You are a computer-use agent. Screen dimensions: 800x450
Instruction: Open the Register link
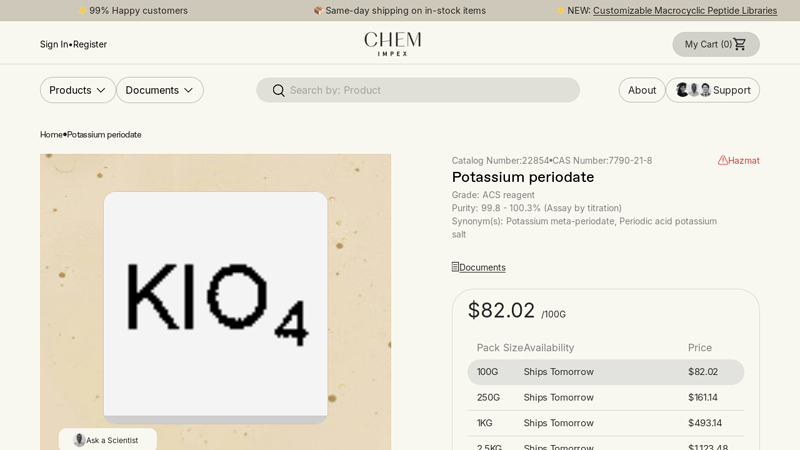coord(90,44)
